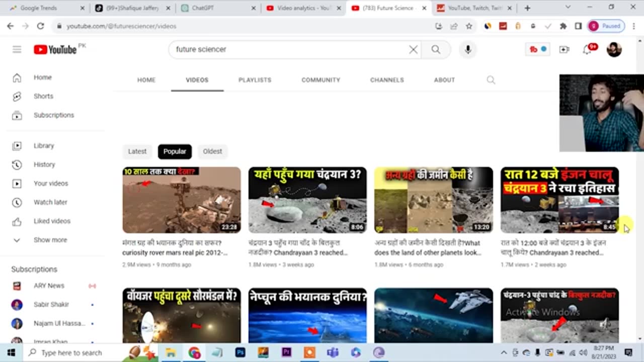The height and width of the screenshot is (362, 644).
Task: Show hidden system tray icons
Action: [504, 352]
